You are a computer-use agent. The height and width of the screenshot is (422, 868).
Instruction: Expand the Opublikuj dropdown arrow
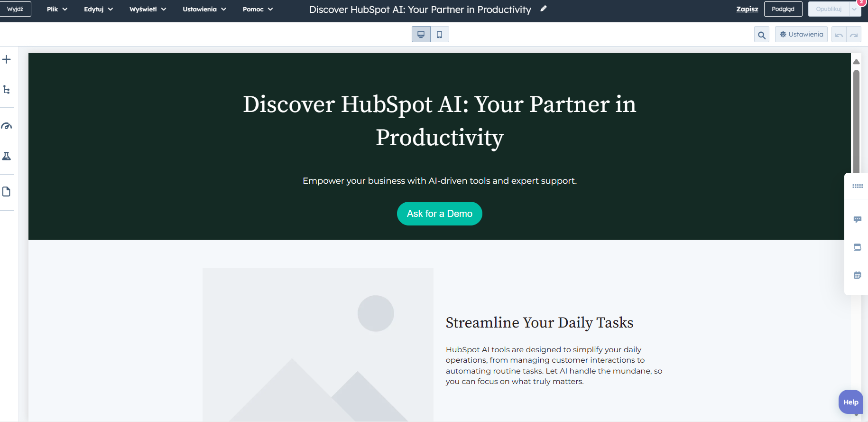855,9
